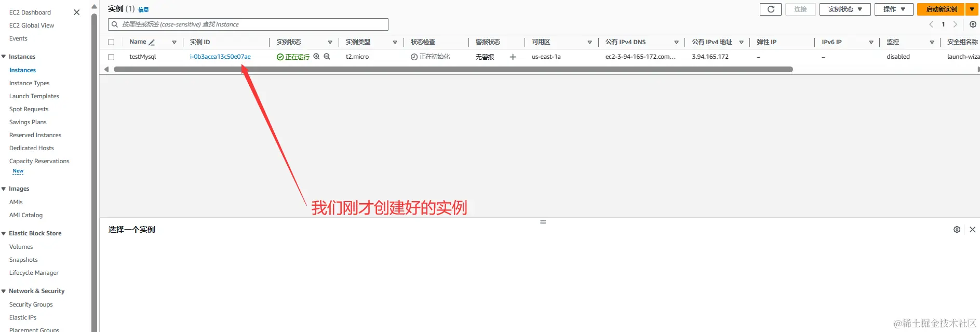Viewport: 980px width, 332px height.
Task: Open Volumes page
Action: (x=21, y=247)
